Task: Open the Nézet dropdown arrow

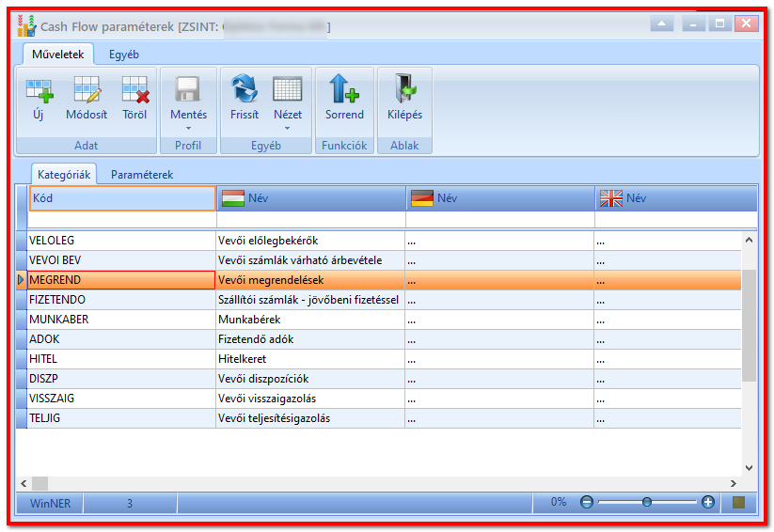Action: click(x=287, y=129)
